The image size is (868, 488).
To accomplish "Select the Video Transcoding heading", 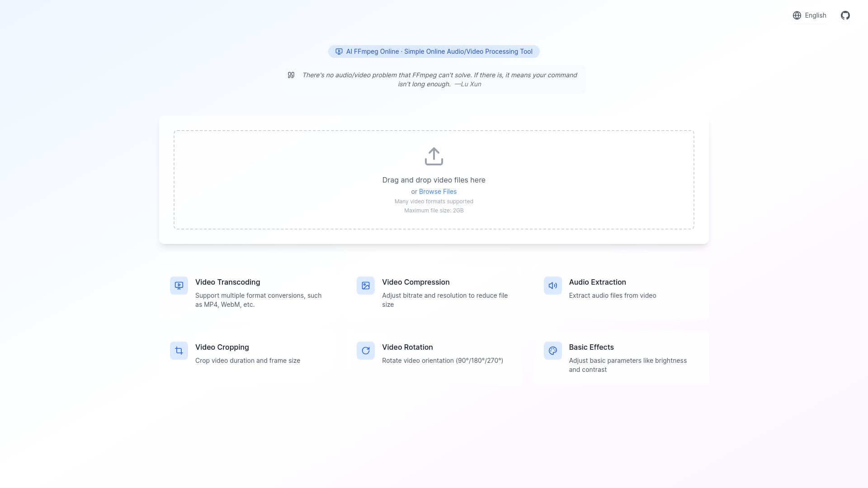I will click(x=227, y=282).
